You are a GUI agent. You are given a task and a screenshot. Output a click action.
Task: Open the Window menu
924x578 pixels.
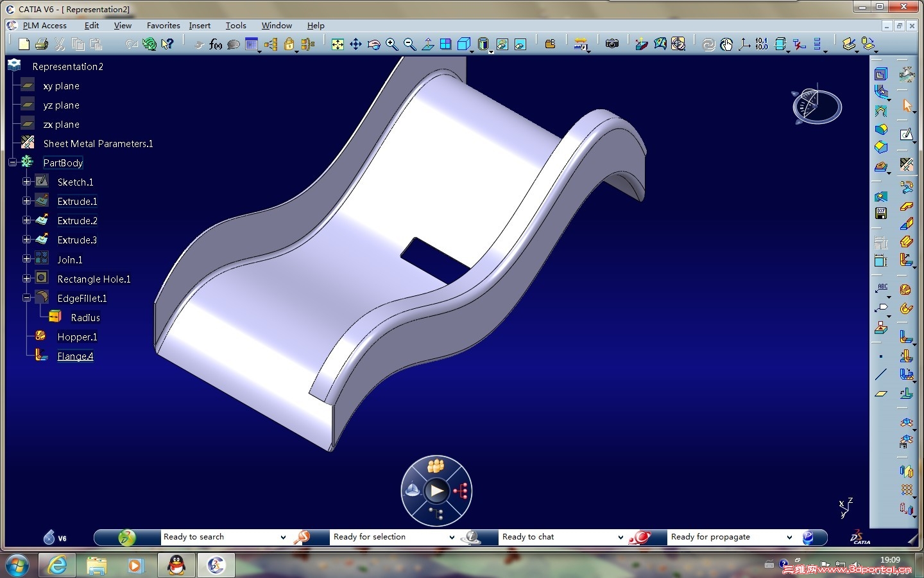277,26
